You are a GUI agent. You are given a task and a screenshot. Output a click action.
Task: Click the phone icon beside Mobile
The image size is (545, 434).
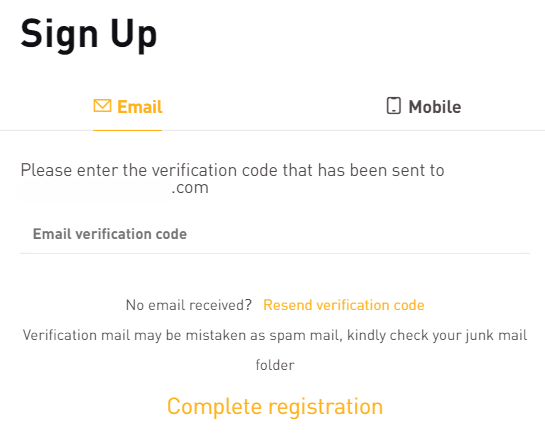pos(393,106)
